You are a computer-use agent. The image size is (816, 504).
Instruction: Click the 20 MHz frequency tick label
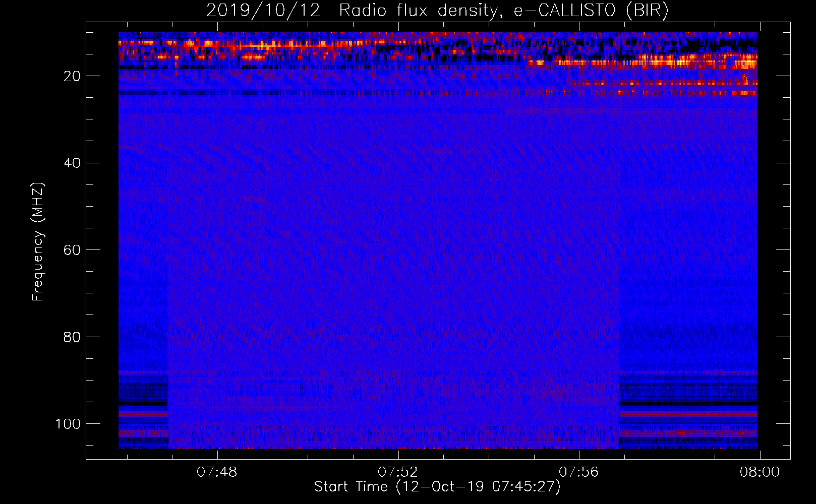coord(73,76)
